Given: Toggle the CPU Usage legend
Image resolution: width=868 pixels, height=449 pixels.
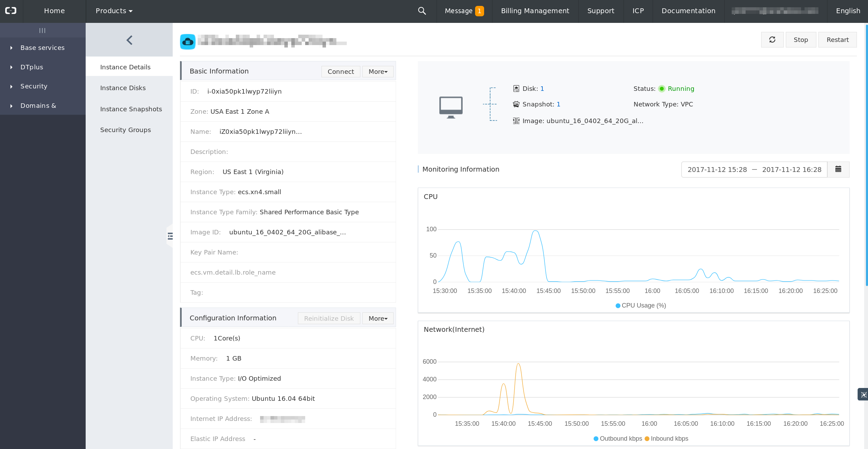Looking at the screenshot, I should 640,305.
